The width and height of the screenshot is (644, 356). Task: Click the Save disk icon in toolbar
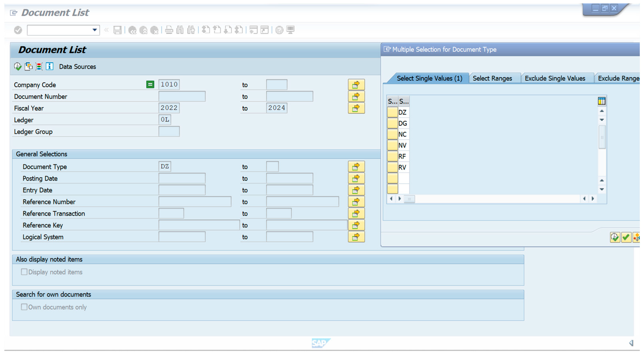[x=117, y=30]
